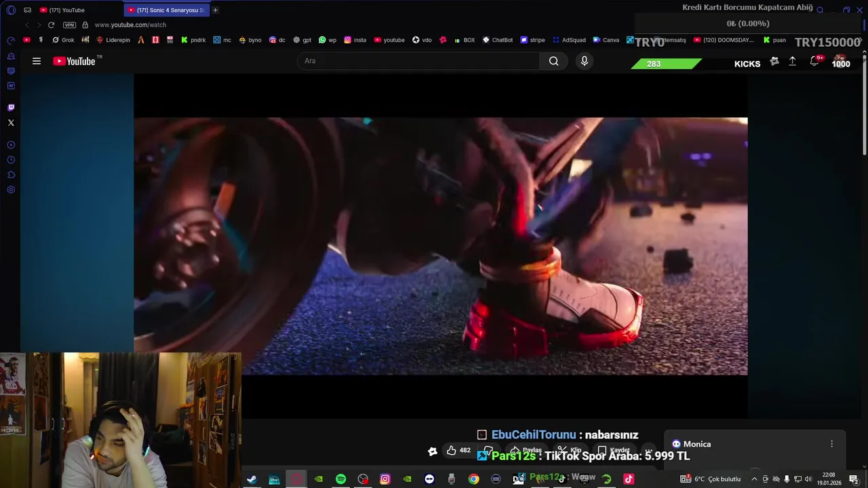Focus the YouTube 'Ara' search field

(418, 61)
